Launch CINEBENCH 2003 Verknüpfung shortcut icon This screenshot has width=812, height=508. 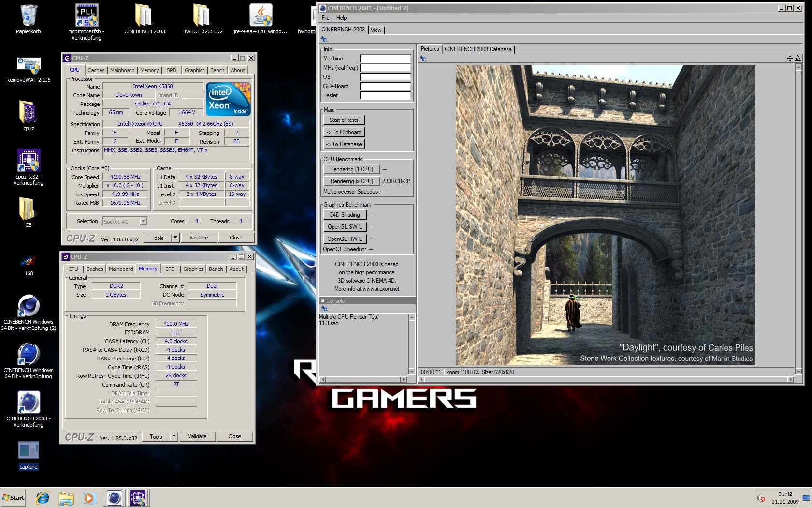(29, 403)
